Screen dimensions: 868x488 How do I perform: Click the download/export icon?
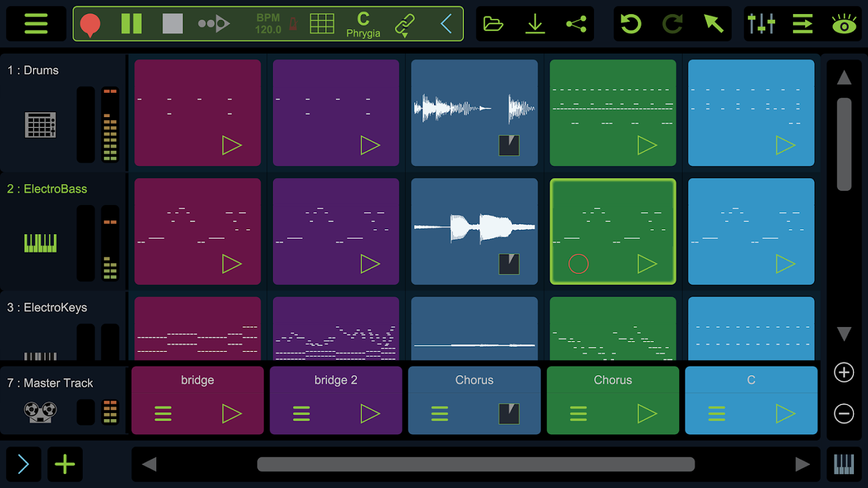tap(535, 24)
